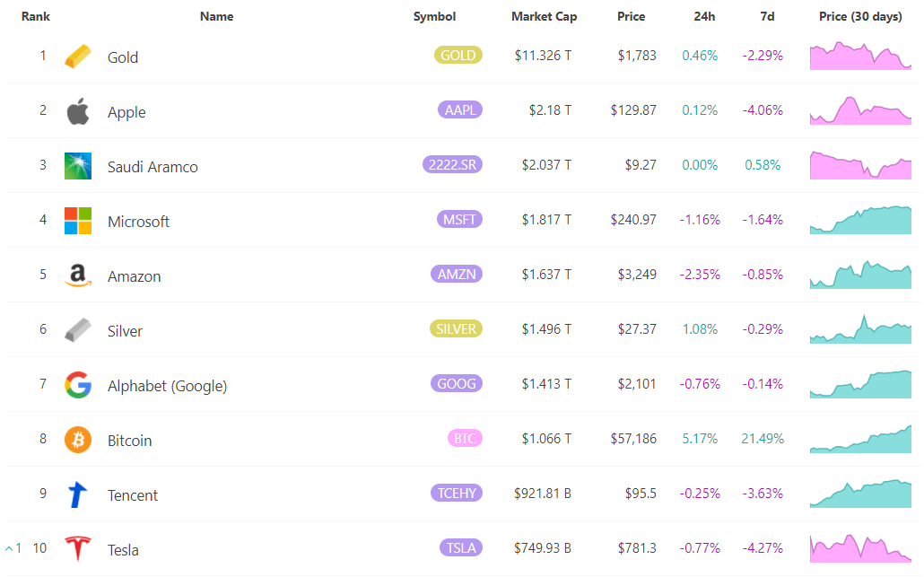This screenshot has width=924, height=577.
Task: Click the Tesla logo icon
Action: 78,548
